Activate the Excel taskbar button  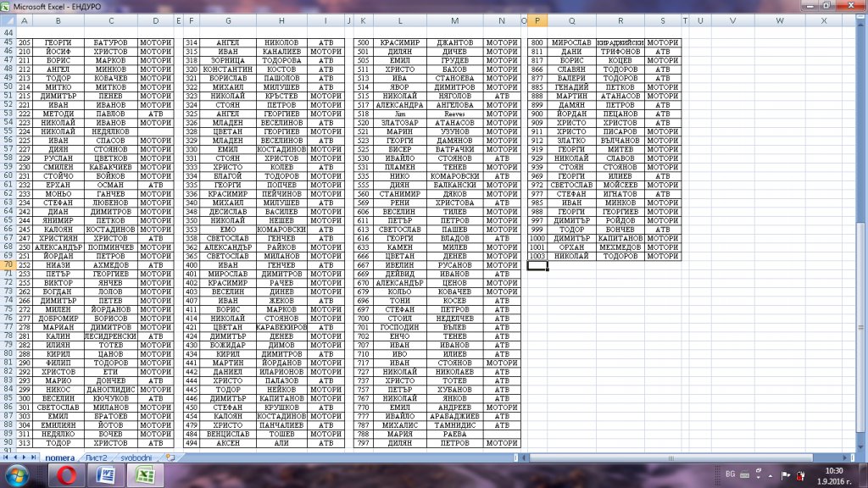click(x=145, y=476)
